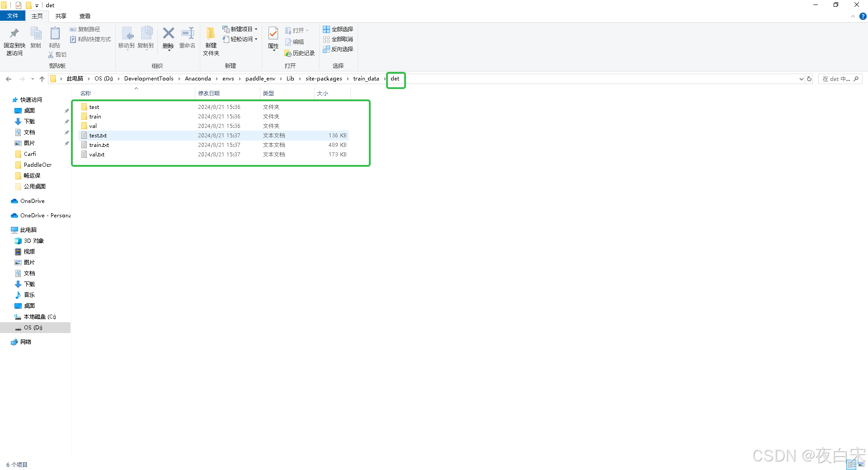
Task: Click paddle_env in the breadcrumb path
Action: click(260, 79)
